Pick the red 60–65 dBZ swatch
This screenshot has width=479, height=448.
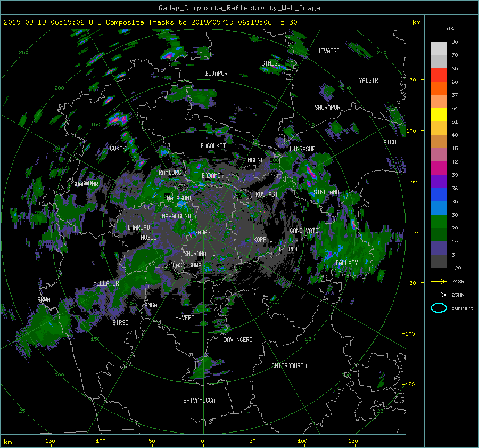(x=439, y=75)
